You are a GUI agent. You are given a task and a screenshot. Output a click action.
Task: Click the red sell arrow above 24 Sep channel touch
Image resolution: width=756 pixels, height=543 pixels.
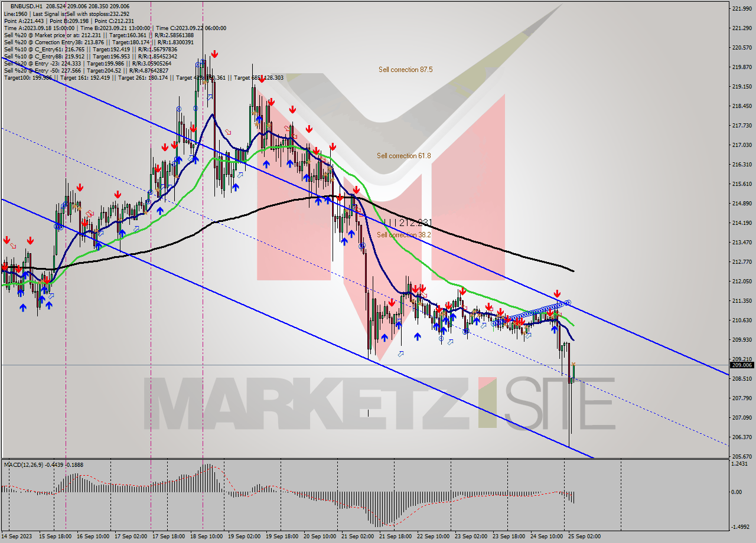click(x=557, y=293)
